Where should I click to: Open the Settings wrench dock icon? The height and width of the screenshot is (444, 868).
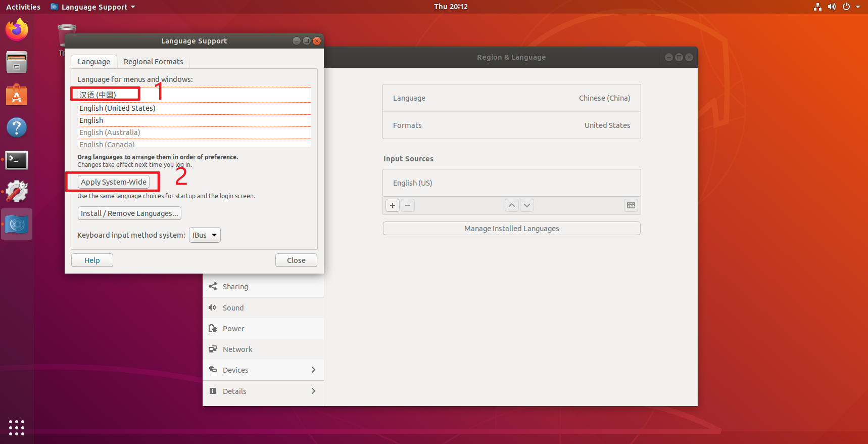tap(17, 192)
